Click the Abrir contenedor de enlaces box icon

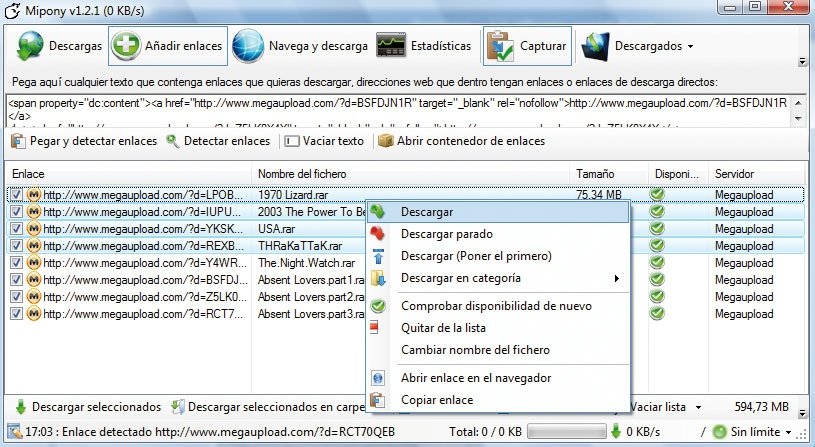pyautogui.click(x=386, y=141)
